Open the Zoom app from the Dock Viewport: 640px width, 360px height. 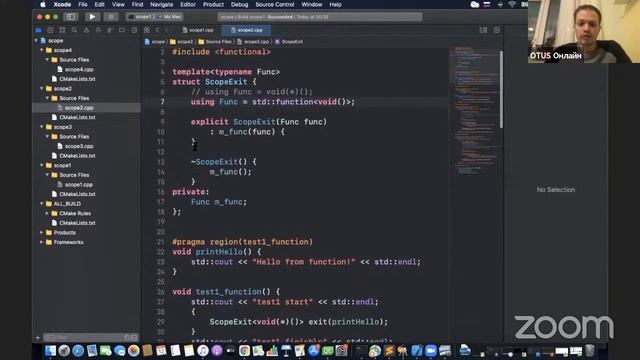click(431, 351)
